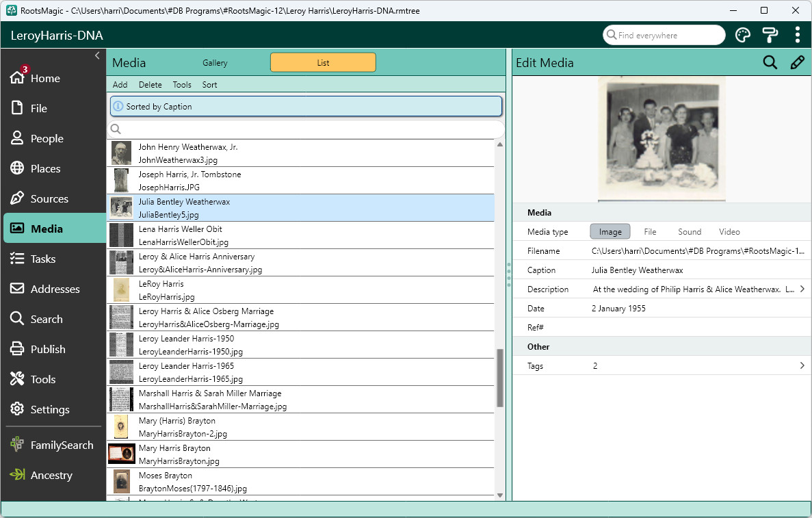Image resolution: width=812 pixels, height=518 pixels.
Task: Switch to the Gallery view tab
Action: (215, 63)
